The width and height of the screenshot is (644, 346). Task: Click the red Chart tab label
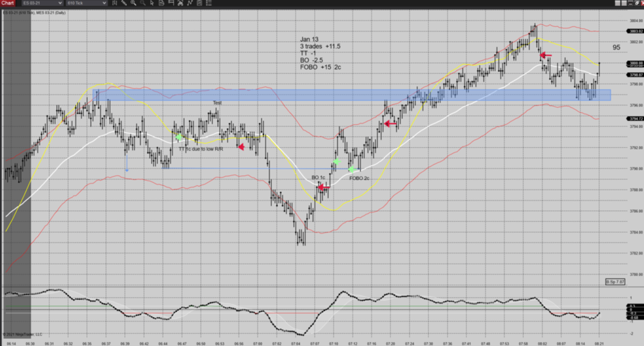pos(8,3)
